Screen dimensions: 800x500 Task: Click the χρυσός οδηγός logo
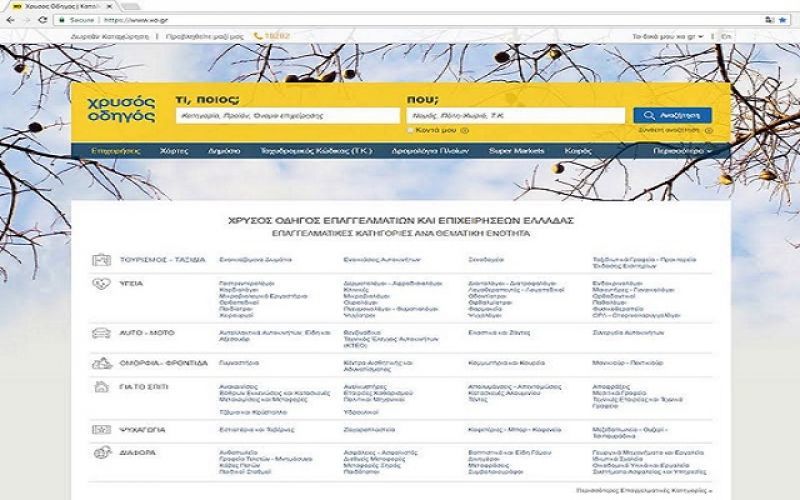pyautogui.click(x=121, y=109)
